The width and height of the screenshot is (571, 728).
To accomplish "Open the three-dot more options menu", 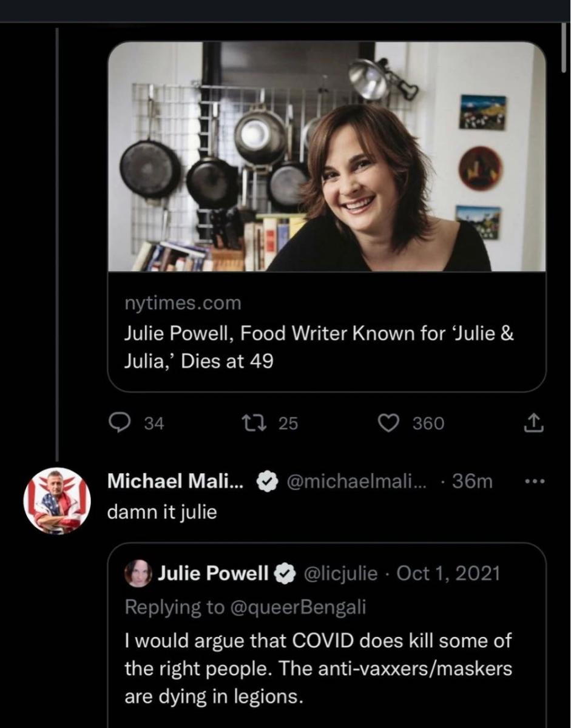I will (x=535, y=482).
